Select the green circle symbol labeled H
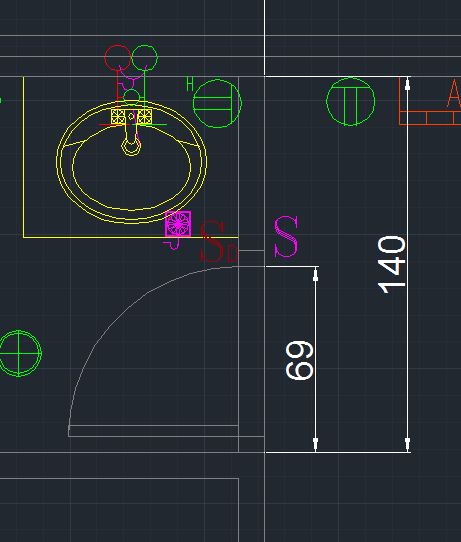The image size is (461, 542). (217, 103)
